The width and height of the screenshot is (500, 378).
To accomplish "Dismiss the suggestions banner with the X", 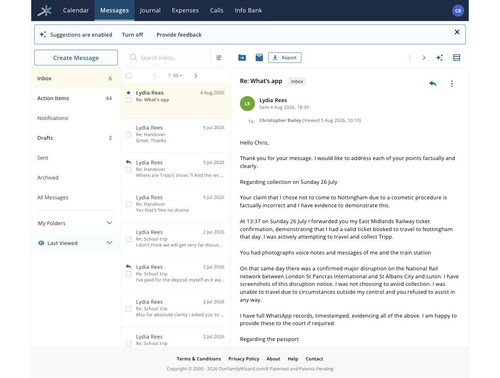I will (x=457, y=32).
